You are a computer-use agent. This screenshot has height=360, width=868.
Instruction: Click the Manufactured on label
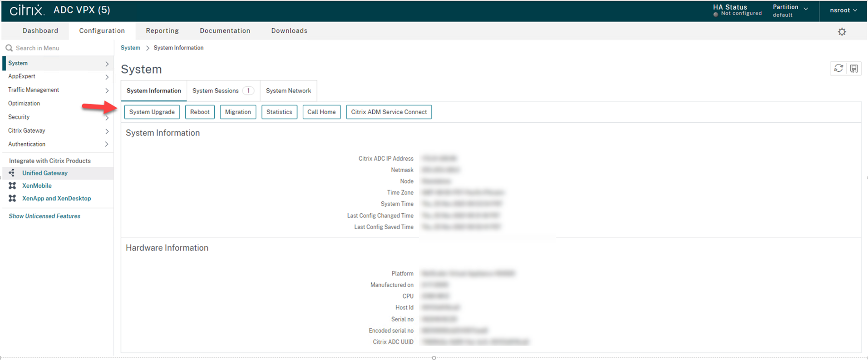point(392,285)
